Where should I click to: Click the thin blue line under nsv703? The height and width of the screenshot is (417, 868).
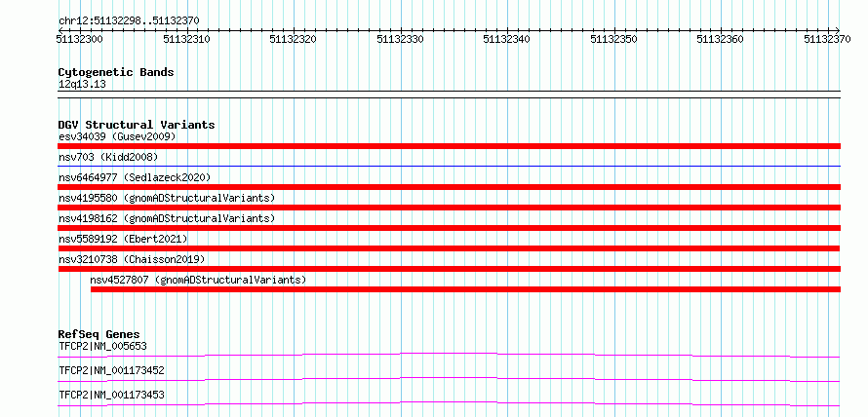(449, 166)
